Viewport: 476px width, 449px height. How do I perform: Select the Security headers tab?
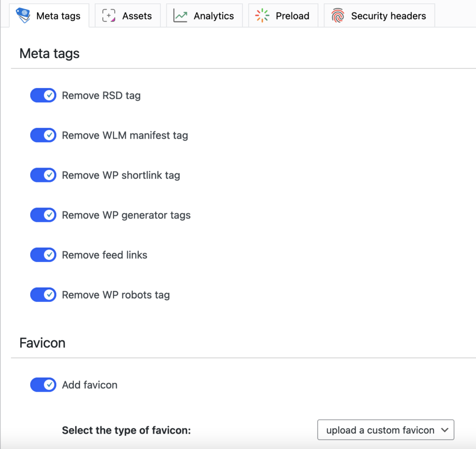(379, 15)
